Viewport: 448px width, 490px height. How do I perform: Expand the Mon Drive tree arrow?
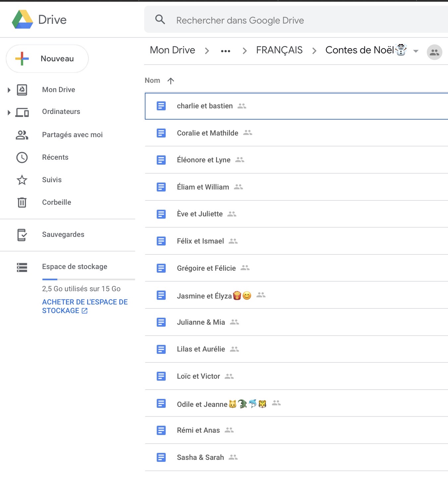pyautogui.click(x=9, y=90)
